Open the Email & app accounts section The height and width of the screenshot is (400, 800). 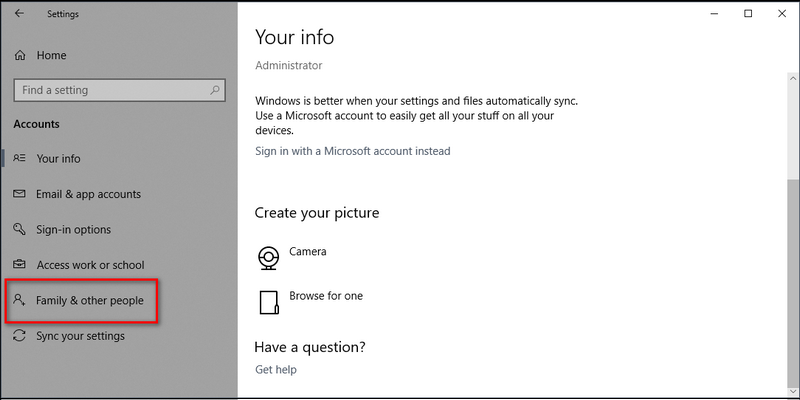[88, 194]
